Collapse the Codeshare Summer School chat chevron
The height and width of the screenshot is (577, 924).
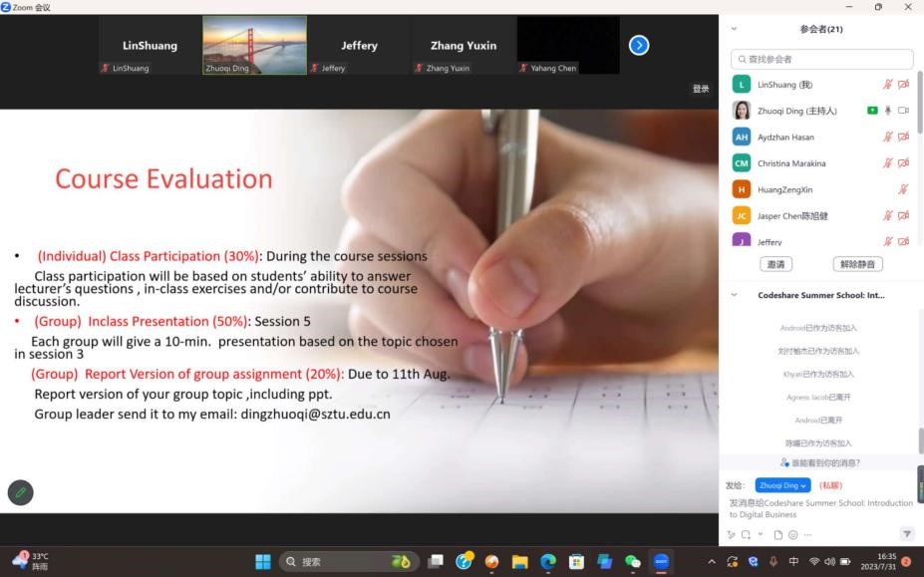(735, 295)
